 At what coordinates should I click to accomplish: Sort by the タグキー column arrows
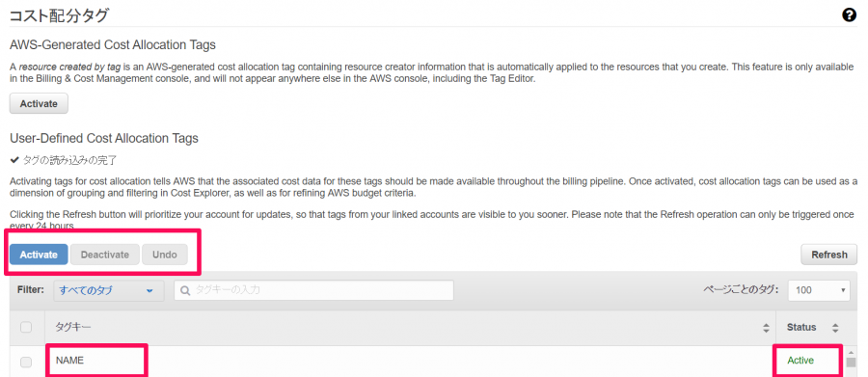coord(766,328)
